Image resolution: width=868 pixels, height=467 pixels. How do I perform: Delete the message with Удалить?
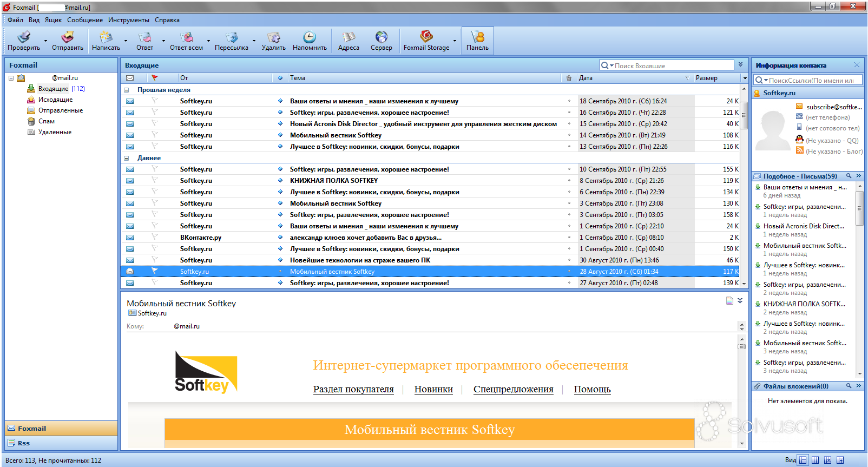click(274, 41)
